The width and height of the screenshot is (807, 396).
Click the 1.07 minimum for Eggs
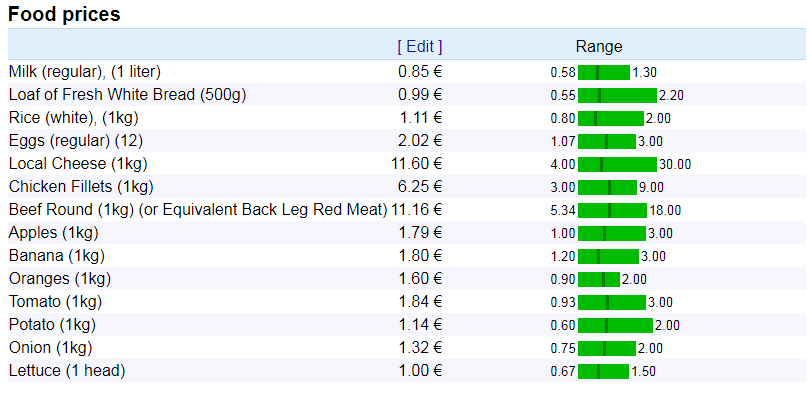pyautogui.click(x=563, y=142)
